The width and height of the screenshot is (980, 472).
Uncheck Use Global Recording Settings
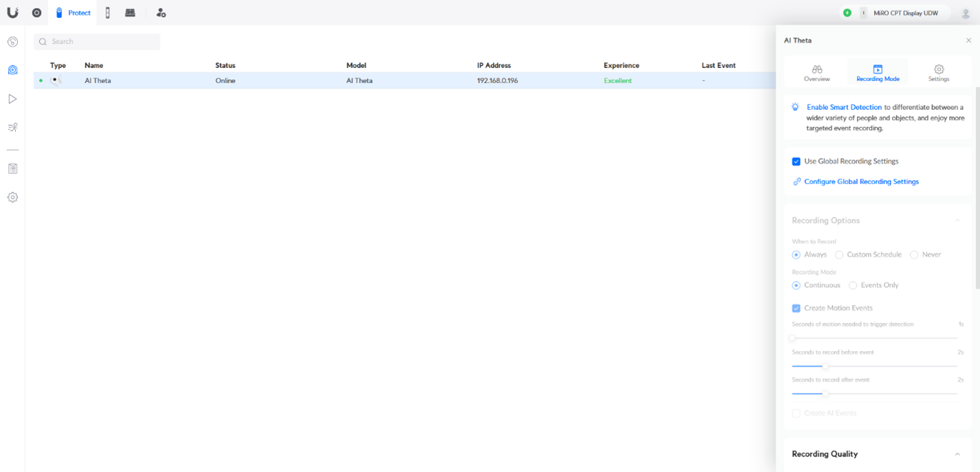(x=796, y=161)
